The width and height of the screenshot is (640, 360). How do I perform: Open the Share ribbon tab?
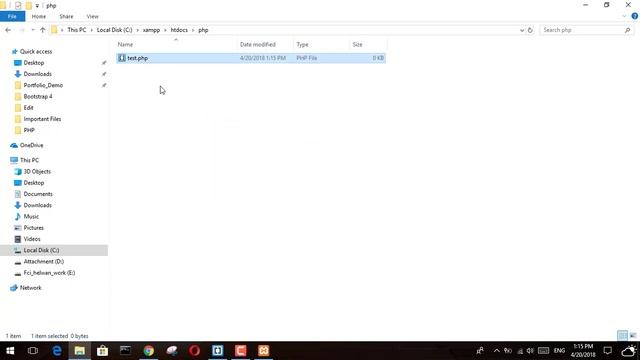pos(66,16)
